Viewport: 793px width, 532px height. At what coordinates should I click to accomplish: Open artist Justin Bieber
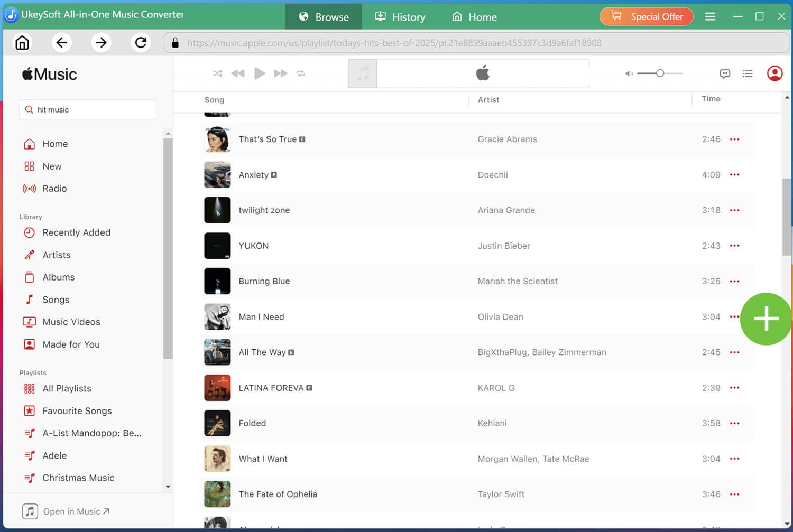point(504,246)
